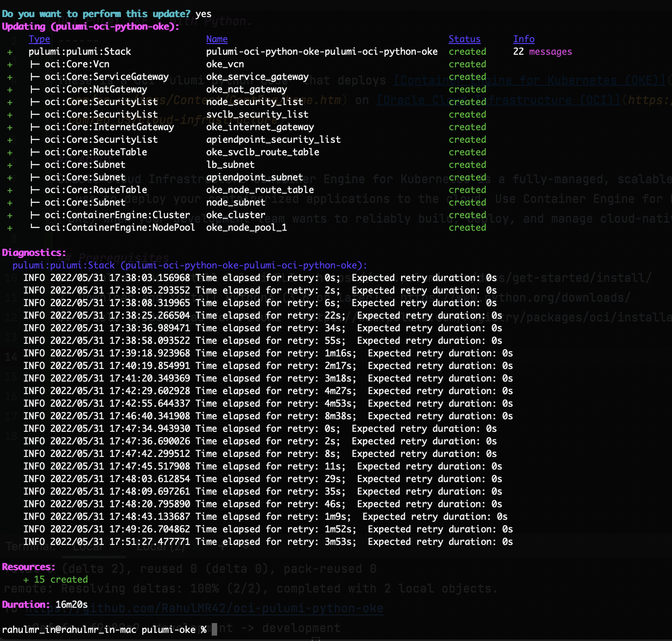Click the Do you want to perform this update? prompt
Screen dimensions: 672x641
pos(96,14)
